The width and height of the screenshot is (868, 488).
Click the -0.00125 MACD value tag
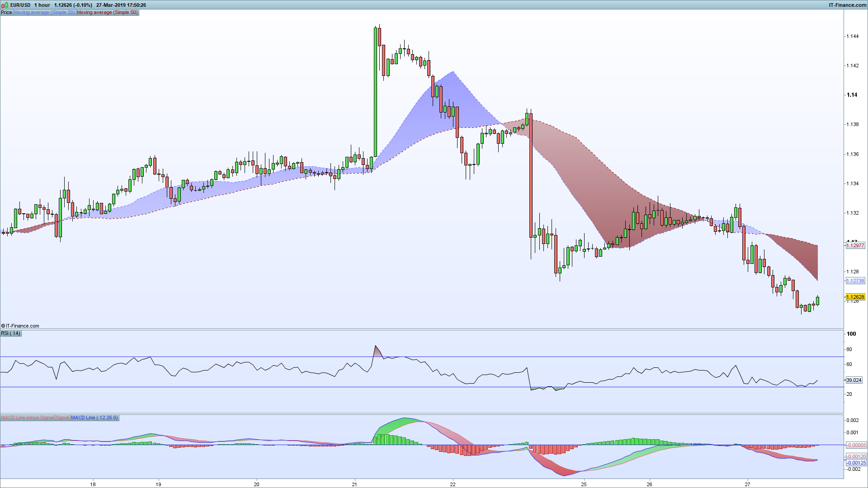(856, 463)
